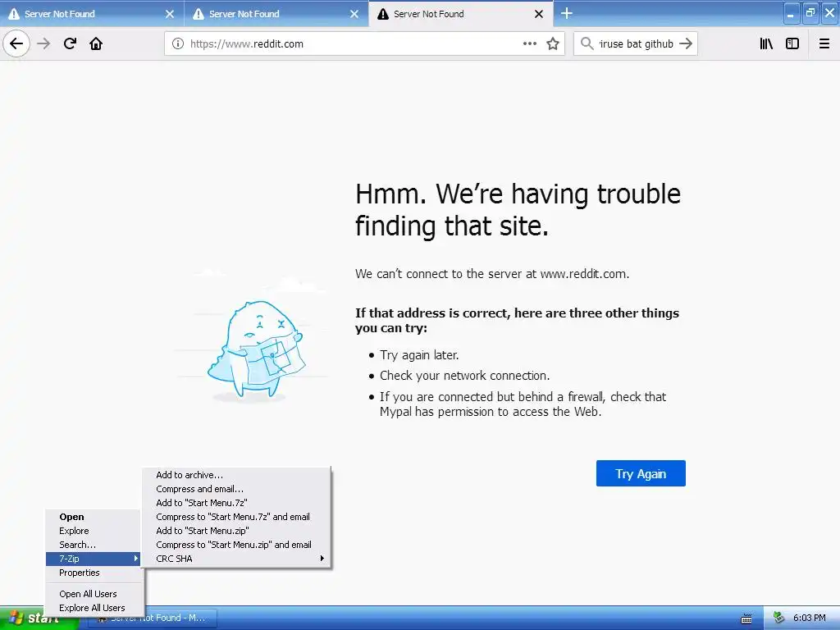
Task: Open the home page icon
Action: [96, 43]
